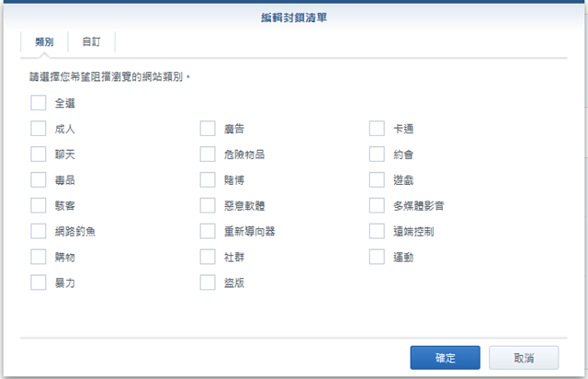
Task: Switch to the 自訂 tab
Action: click(x=92, y=41)
